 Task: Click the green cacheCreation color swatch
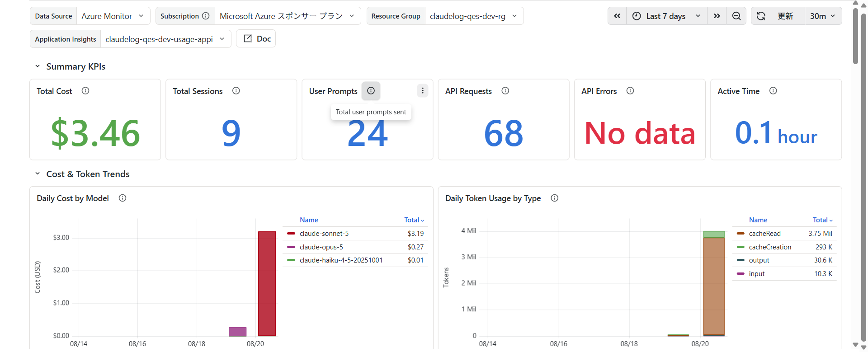(741, 247)
